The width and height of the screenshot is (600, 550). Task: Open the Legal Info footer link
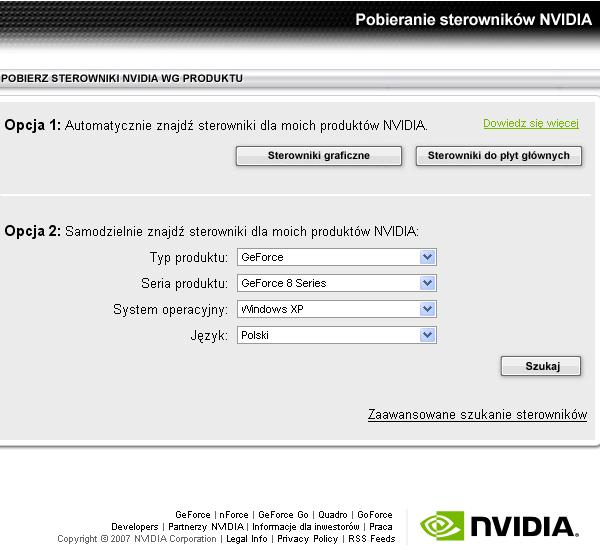coord(247,539)
